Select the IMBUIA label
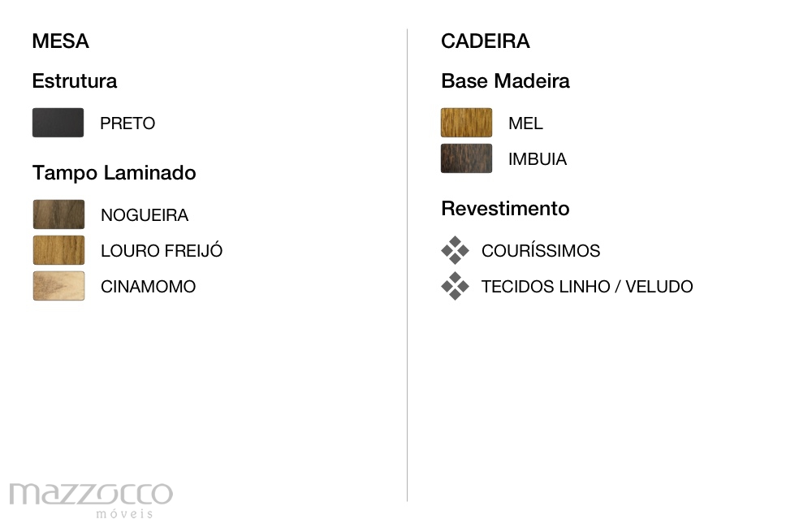The width and height of the screenshot is (812, 528). pyautogui.click(x=538, y=159)
